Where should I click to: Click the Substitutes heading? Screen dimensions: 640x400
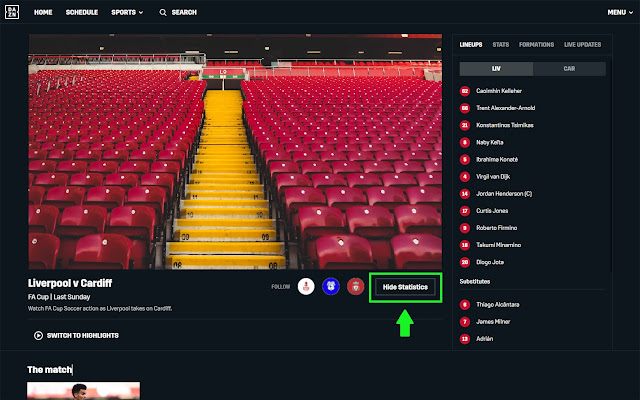click(475, 282)
